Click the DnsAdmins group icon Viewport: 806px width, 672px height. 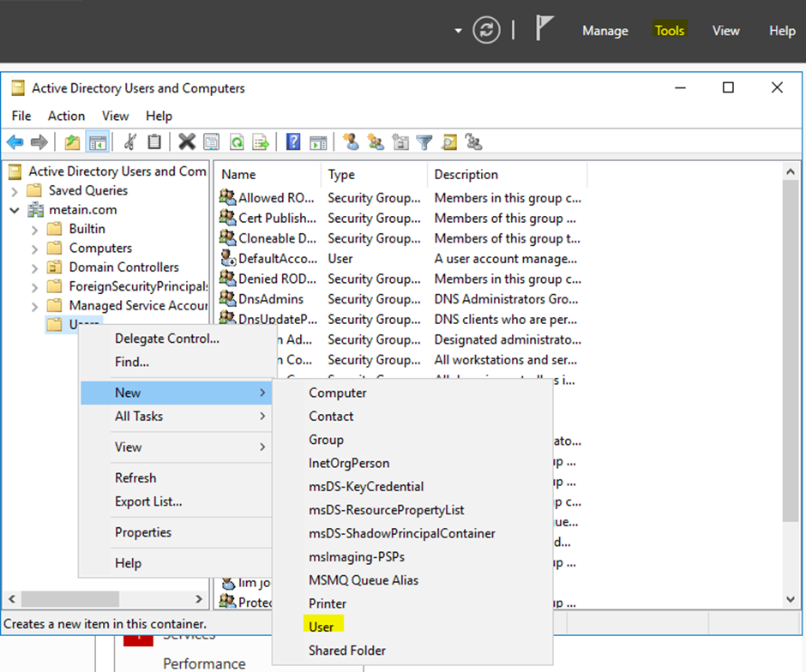coord(228,298)
